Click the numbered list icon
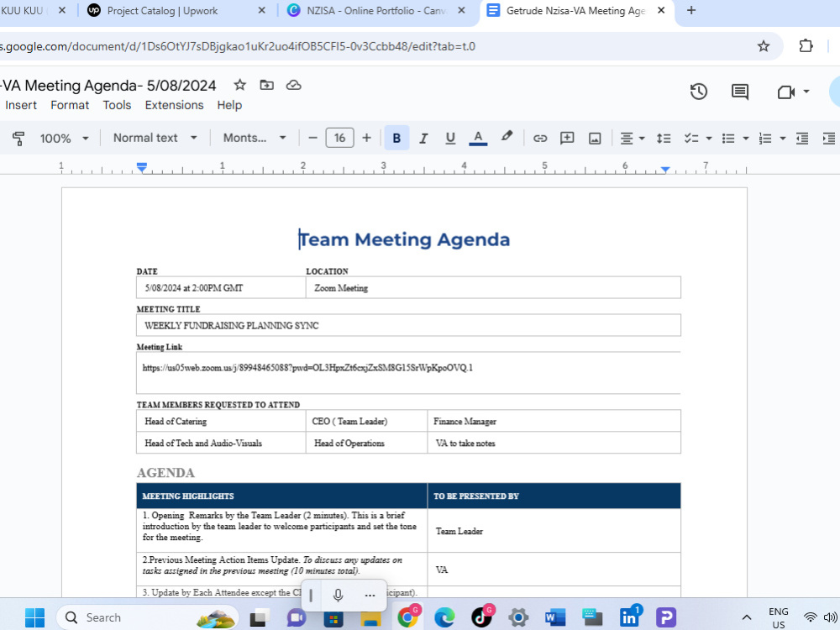This screenshot has width=840, height=630. pyautogui.click(x=765, y=139)
